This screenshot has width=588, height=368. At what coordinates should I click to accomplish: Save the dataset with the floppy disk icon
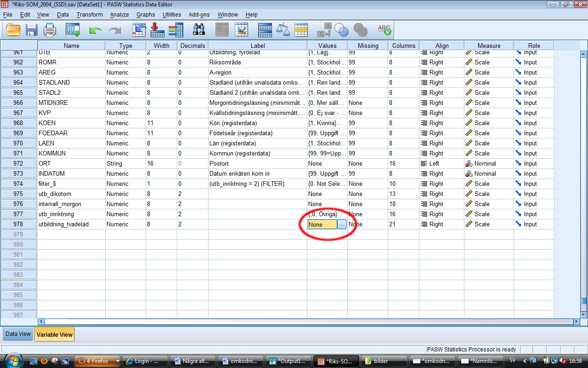tap(31, 30)
